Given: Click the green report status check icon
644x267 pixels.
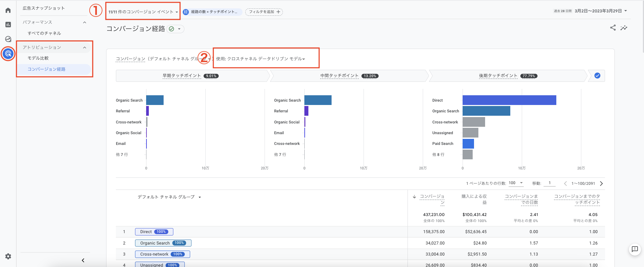Looking at the screenshot, I should 171,29.
